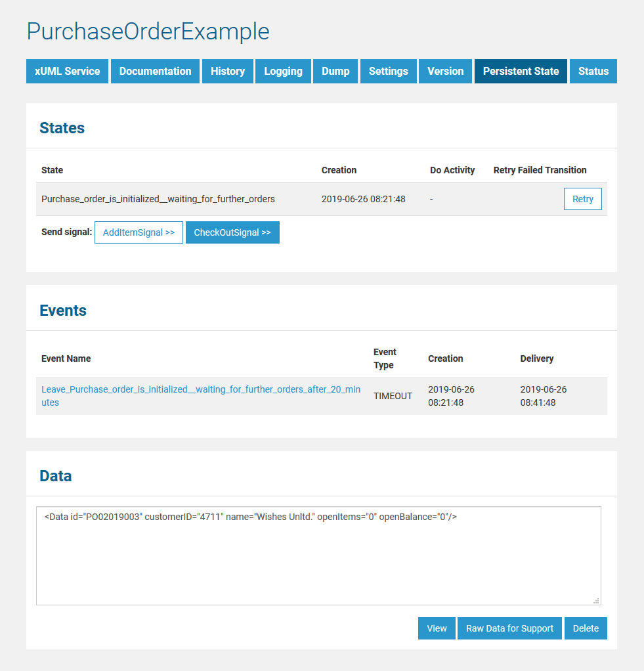Open the Settings tab

(388, 71)
